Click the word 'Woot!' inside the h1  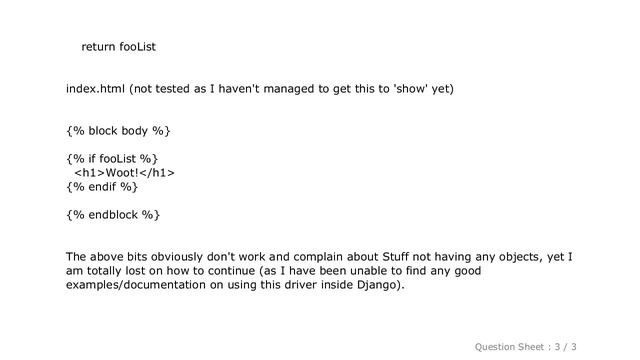tap(122, 173)
